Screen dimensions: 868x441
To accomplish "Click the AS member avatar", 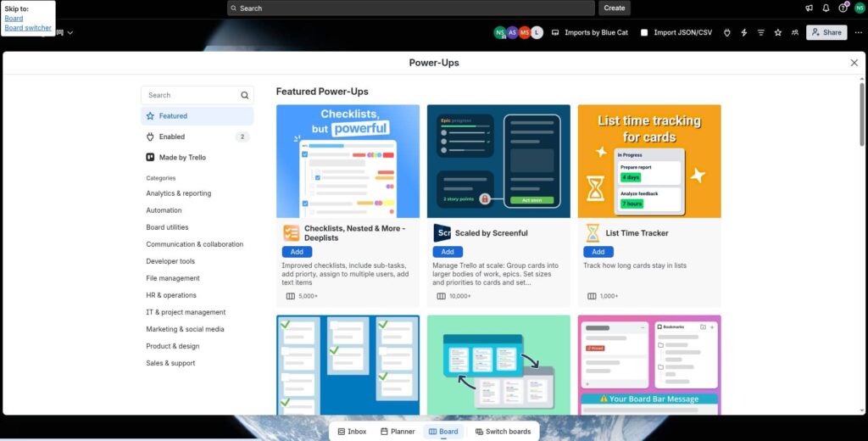I will point(513,33).
